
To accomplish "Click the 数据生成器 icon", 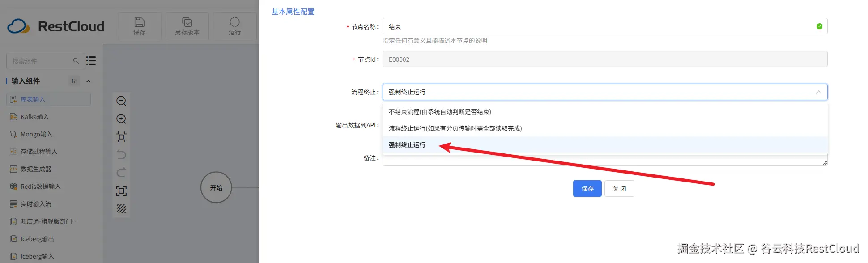I will coord(13,169).
